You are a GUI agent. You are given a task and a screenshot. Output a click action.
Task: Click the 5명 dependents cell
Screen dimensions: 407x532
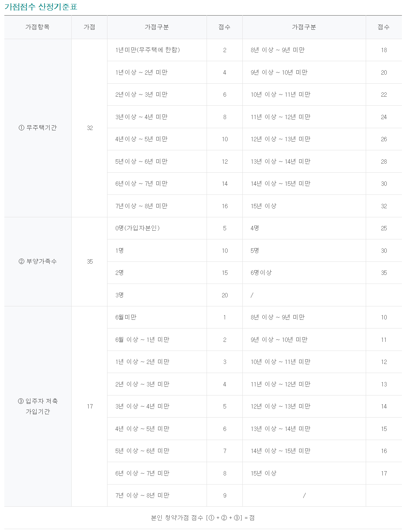255,251
